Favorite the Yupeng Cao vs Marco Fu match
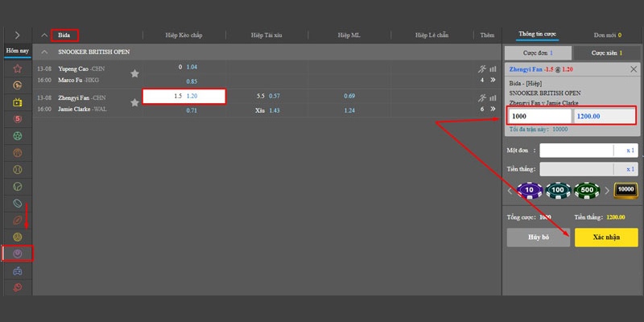The image size is (644, 322). pyautogui.click(x=134, y=74)
